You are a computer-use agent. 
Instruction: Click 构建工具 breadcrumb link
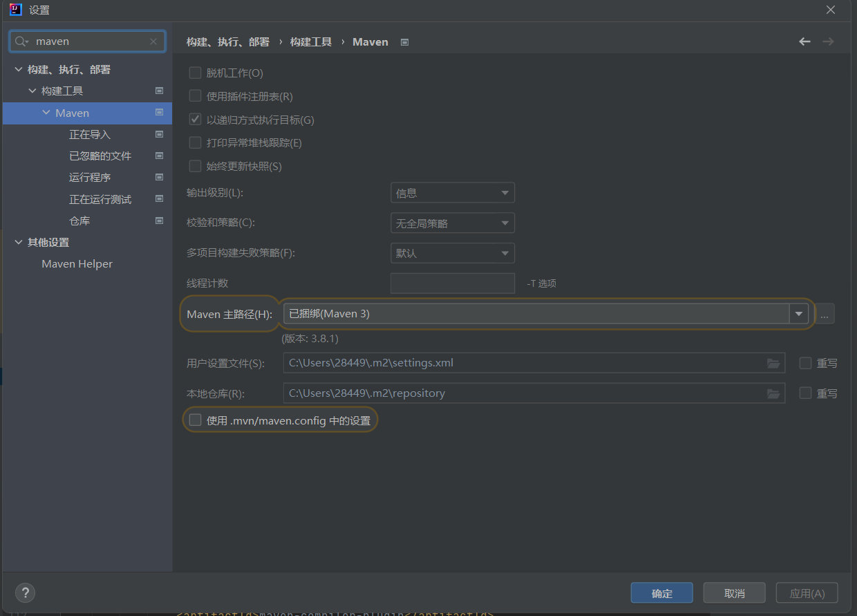(311, 42)
